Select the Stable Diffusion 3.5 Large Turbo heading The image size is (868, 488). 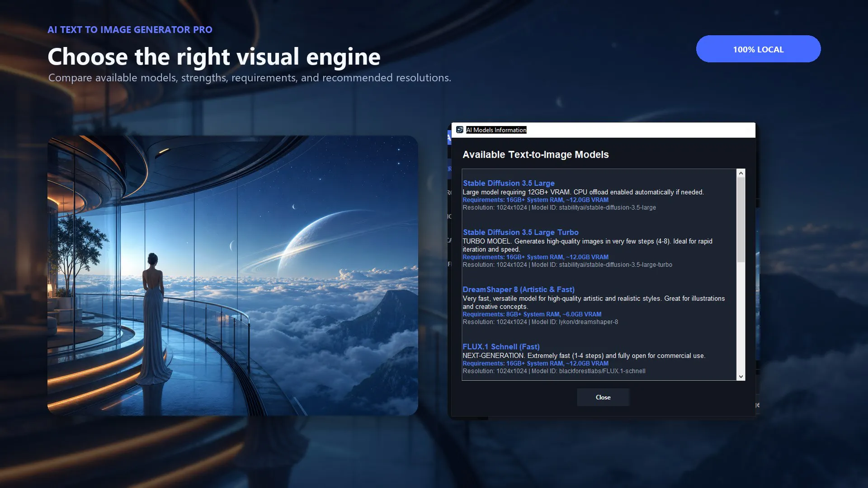coord(520,232)
